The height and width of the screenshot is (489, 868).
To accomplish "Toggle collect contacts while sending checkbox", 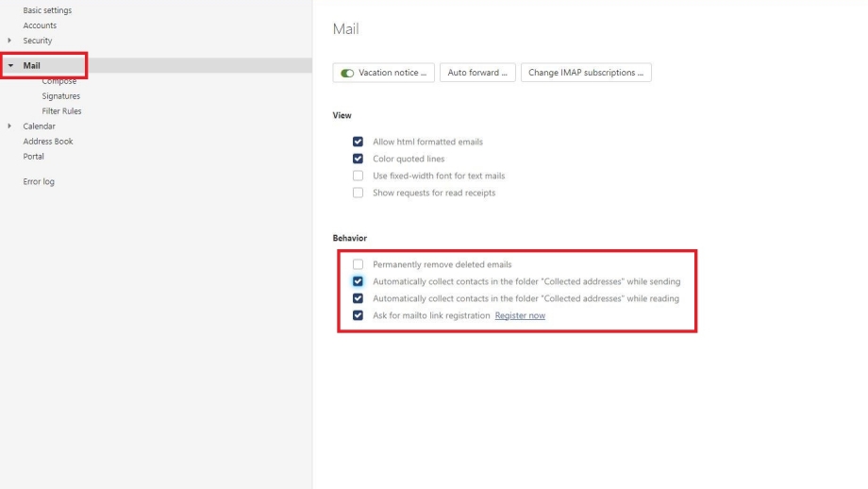I will (359, 281).
